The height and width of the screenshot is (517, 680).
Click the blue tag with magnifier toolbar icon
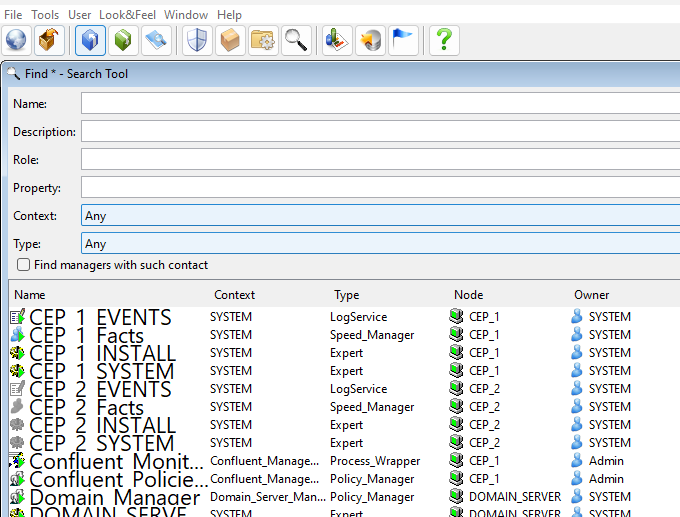pos(156,40)
